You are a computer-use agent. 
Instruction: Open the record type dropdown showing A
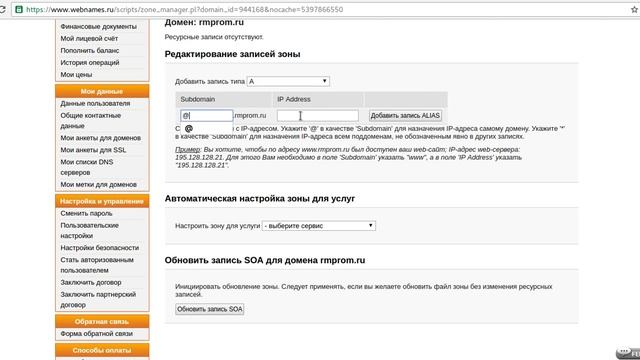point(288,81)
